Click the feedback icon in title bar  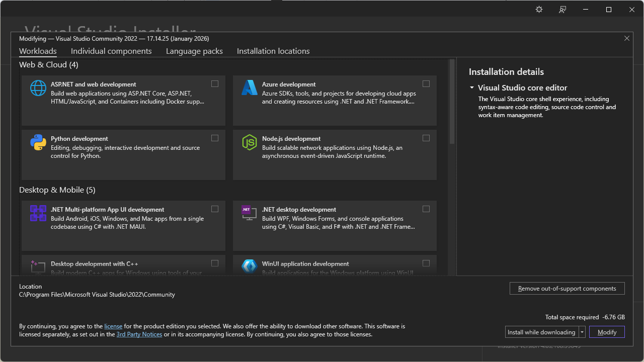(562, 10)
